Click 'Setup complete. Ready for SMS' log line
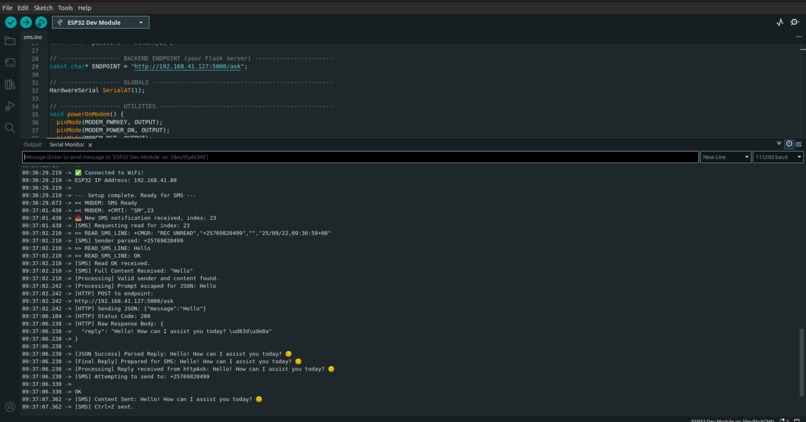Viewport: 806px width, 422px height. pos(109,195)
